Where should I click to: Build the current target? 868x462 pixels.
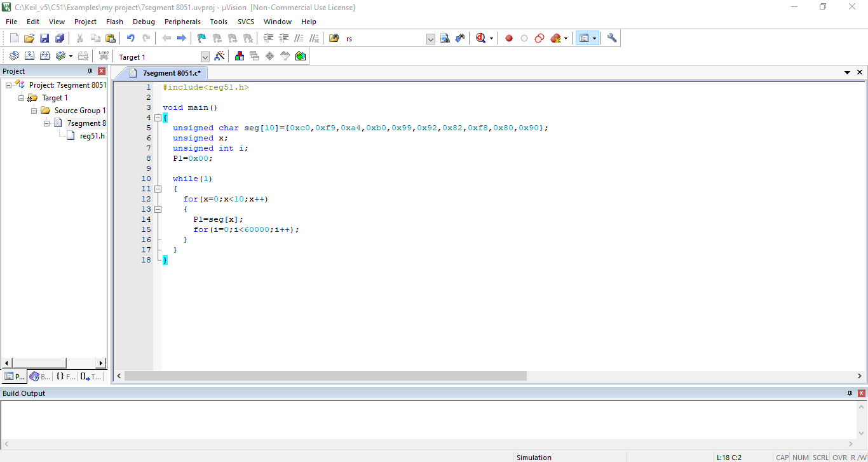(x=29, y=55)
